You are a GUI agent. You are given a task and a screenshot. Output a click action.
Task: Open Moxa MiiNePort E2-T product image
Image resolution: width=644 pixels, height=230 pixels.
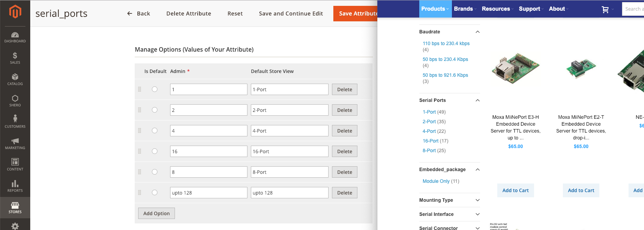point(581,68)
